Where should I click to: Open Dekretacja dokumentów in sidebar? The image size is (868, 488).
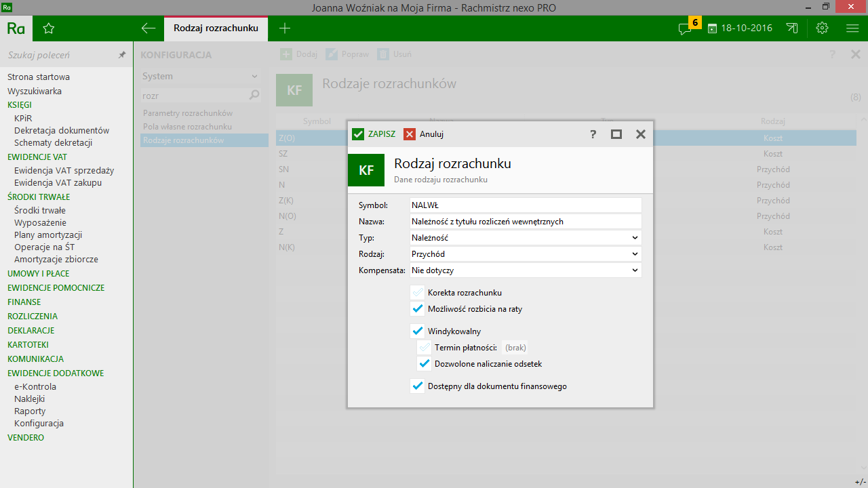point(62,130)
